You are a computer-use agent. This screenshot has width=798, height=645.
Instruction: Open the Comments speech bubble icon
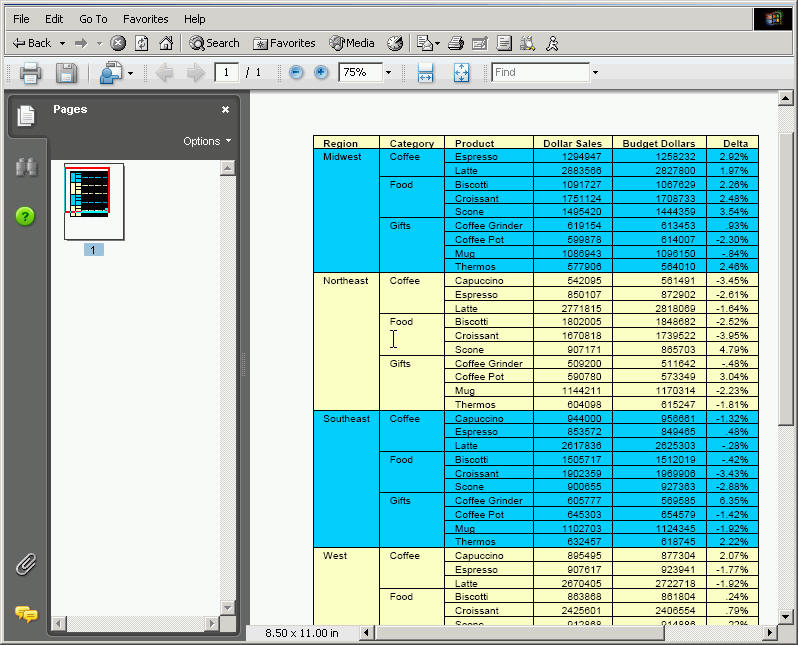(26, 614)
